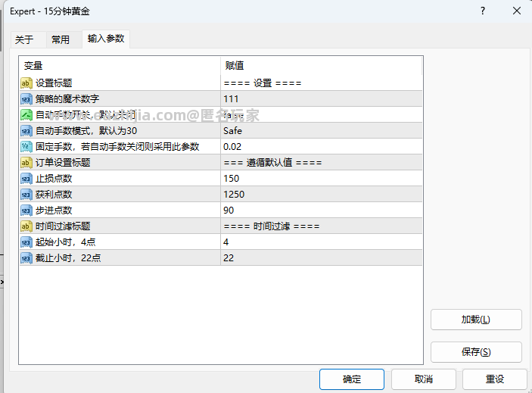Viewport: 532px width, 393px height.
Task: Click the "==== 时间过滤 ====" value cell
Action: tap(322, 226)
